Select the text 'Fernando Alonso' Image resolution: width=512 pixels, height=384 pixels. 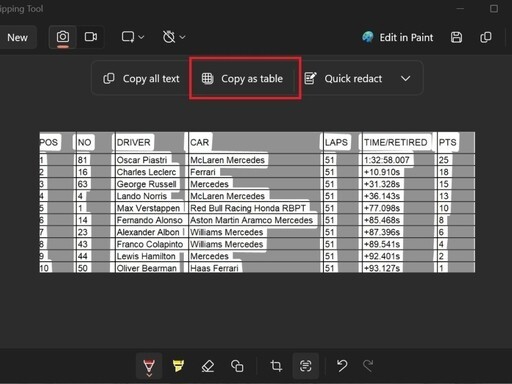(x=150, y=220)
